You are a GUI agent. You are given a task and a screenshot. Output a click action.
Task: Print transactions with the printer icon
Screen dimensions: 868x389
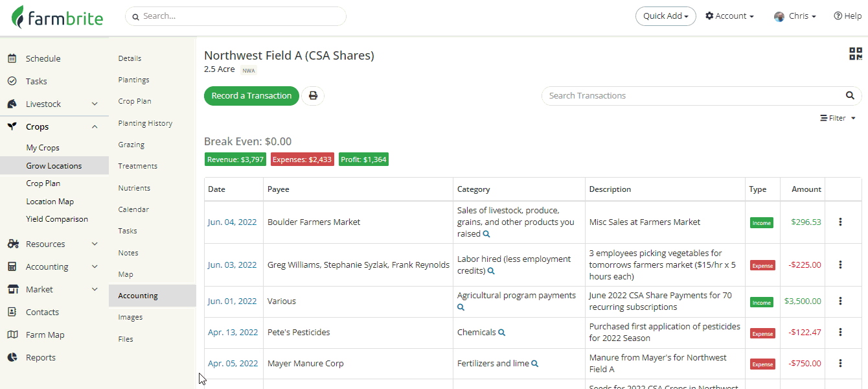[x=313, y=96]
